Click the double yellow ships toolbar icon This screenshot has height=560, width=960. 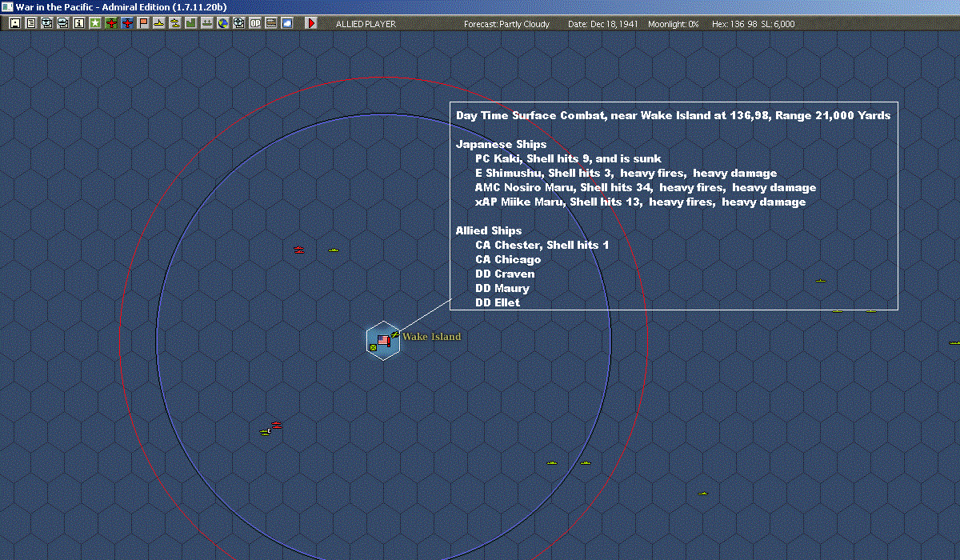[174, 23]
